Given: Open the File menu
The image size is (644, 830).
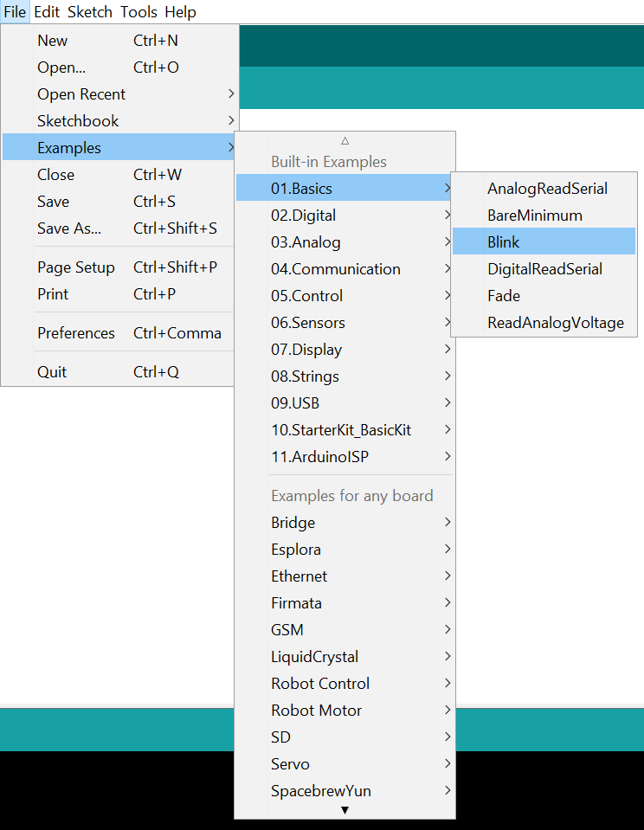Looking at the screenshot, I should (x=15, y=11).
